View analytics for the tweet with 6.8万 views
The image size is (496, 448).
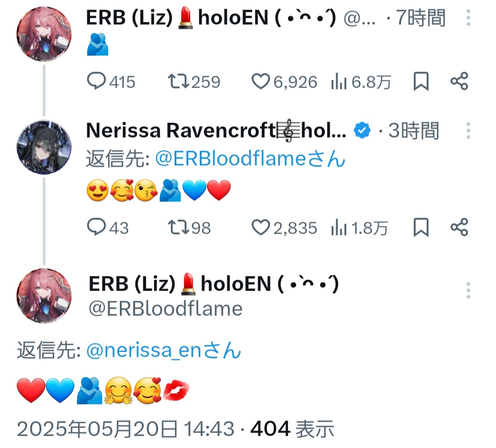(x=361, y=82)
